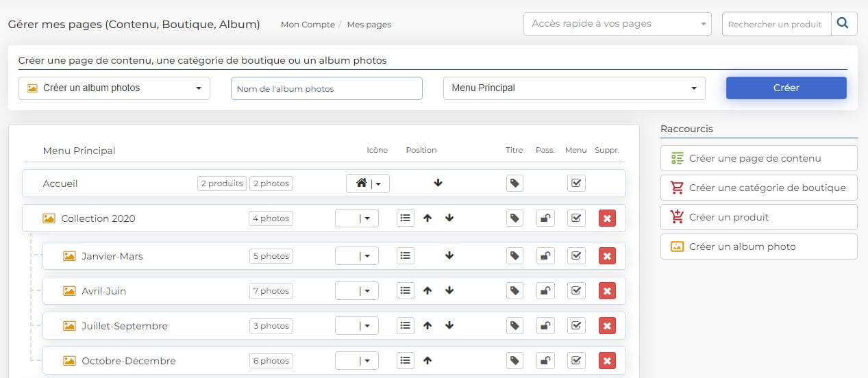Edit title tag for Accueil page
The width and height of the screenshot is (868, 378).
[514, 184]
